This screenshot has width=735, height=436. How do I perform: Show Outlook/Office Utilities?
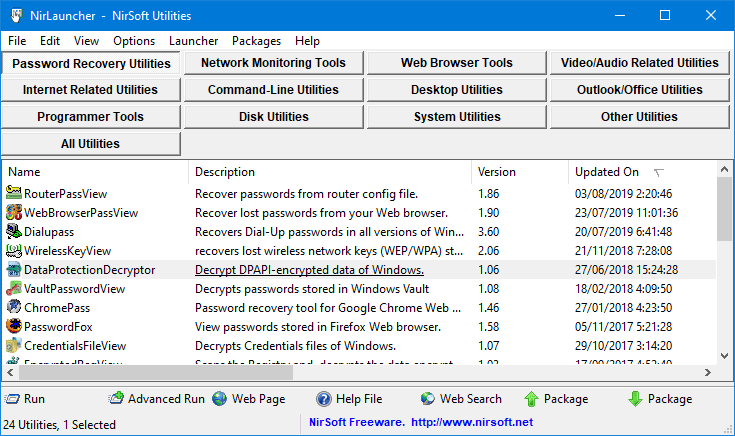(x=639, y=90)
